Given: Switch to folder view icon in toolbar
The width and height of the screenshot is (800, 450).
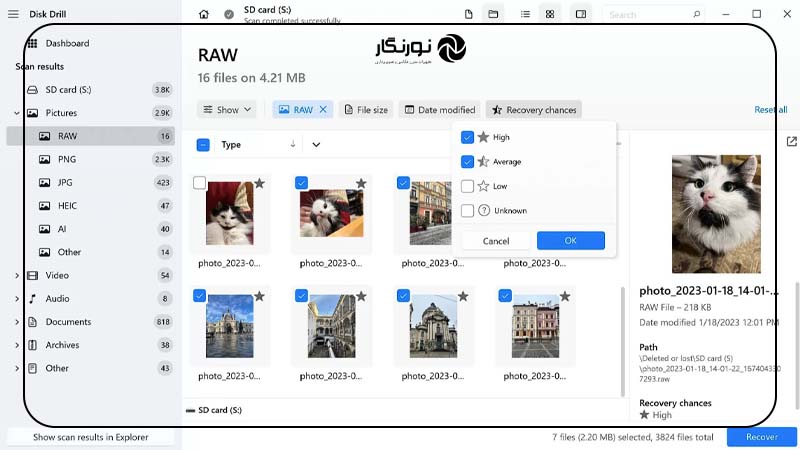Looking at the screenshot, I should point(493,14).
